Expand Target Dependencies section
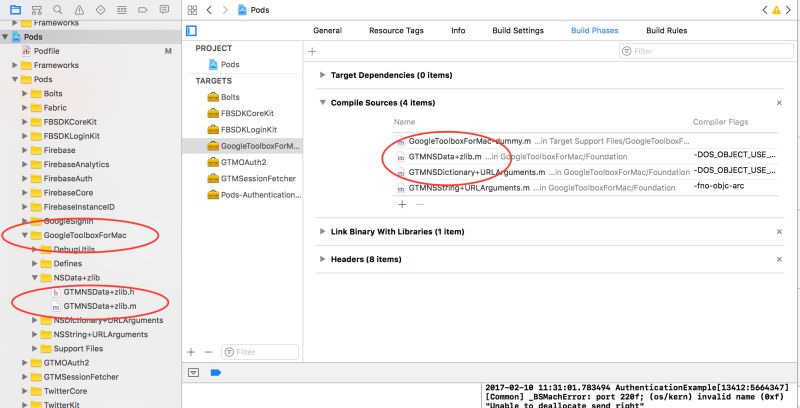The height and width of the screenshot is (408, 800). [x=322, y=75]
